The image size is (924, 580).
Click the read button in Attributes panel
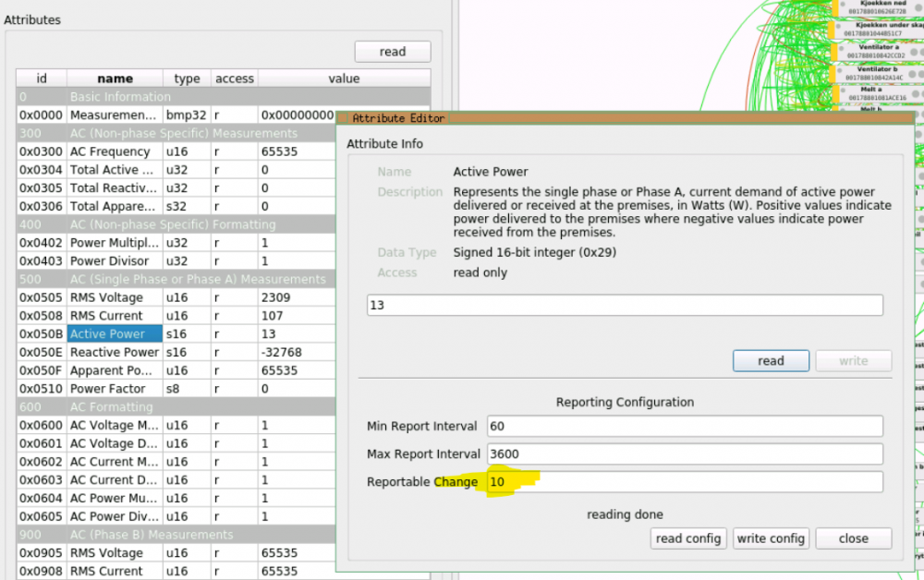pos(392,52)
